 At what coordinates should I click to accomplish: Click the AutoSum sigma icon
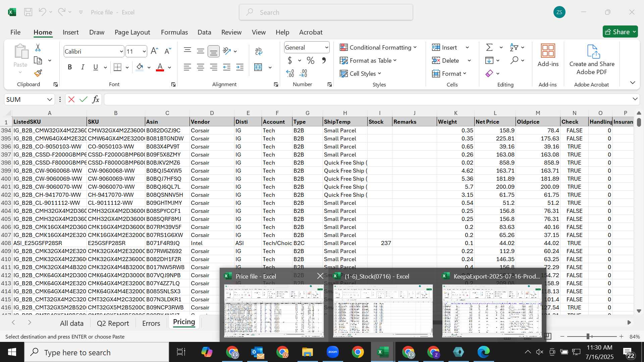pyautogui.click(x=490, y=48)
